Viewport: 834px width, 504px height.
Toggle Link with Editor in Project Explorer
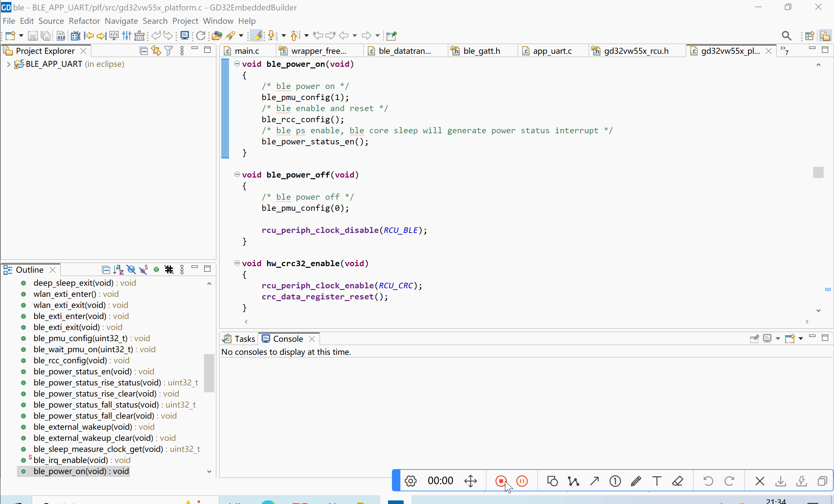(x=156, y=51)
